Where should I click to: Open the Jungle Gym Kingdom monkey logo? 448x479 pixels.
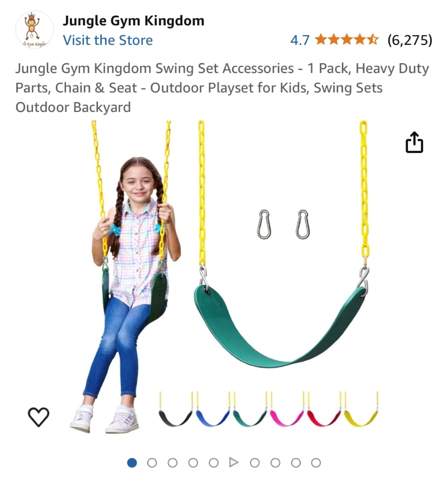[34, 30]
